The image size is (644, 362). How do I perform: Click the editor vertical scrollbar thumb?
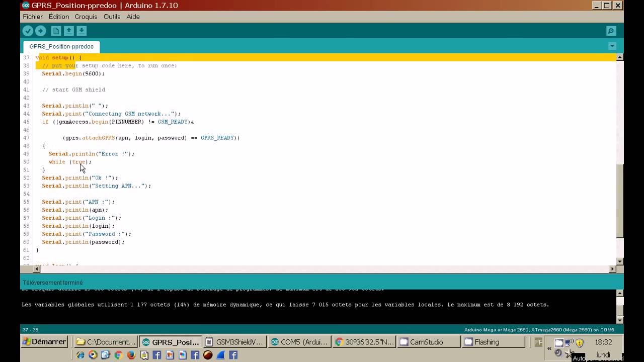pyautogui.click(x=620, y=201)
